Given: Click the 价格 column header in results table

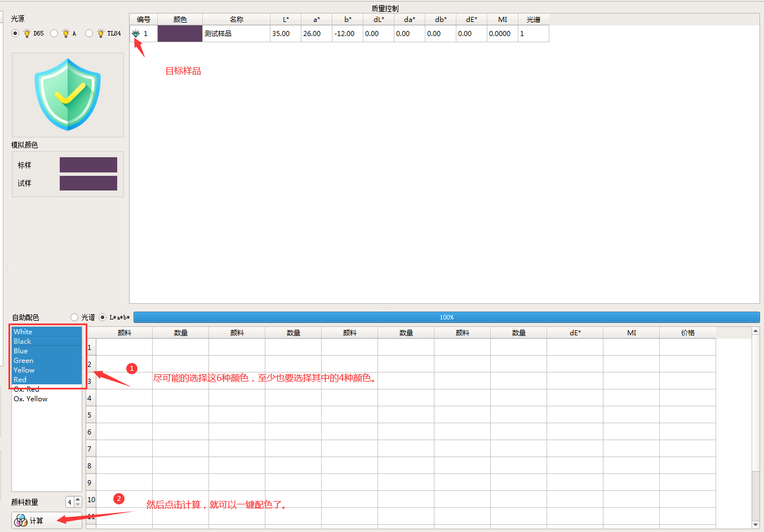Looking at the screenshot, I should 687,333.
